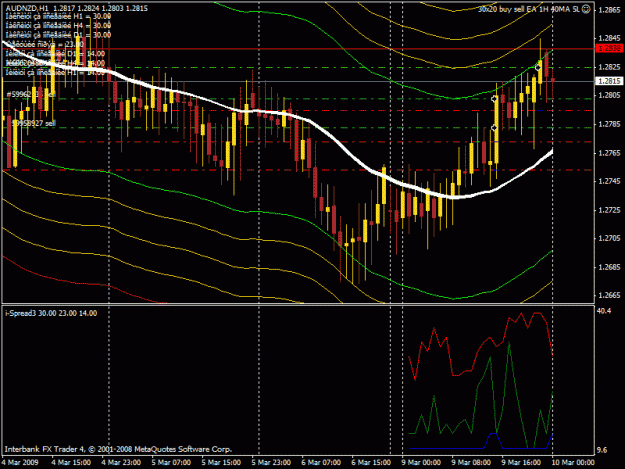Click the white 1.2815 current price tag
The width and height of the screenshot is (625, 469).
tap(609, 81)
